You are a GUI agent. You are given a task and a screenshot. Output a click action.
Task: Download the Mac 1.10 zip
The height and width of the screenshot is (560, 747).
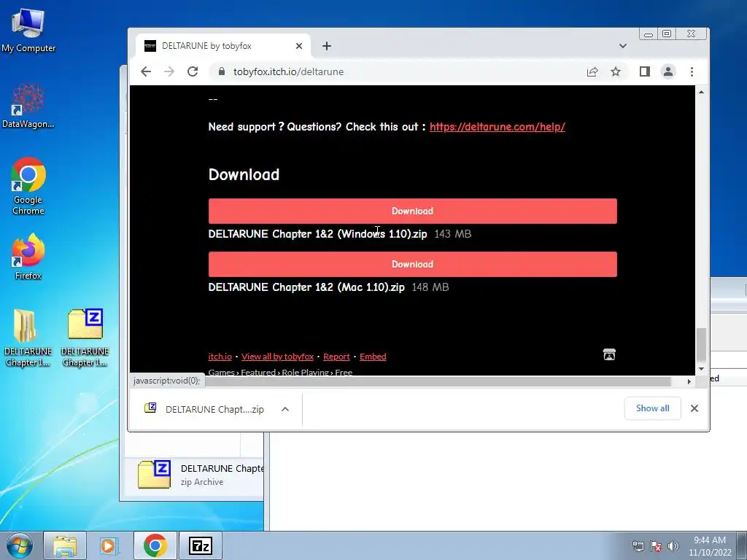413,264
